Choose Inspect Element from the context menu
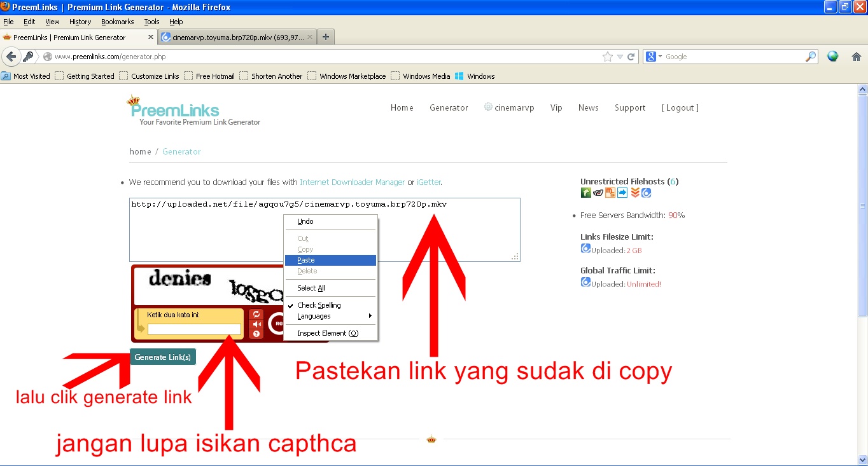 click(330, 333)
